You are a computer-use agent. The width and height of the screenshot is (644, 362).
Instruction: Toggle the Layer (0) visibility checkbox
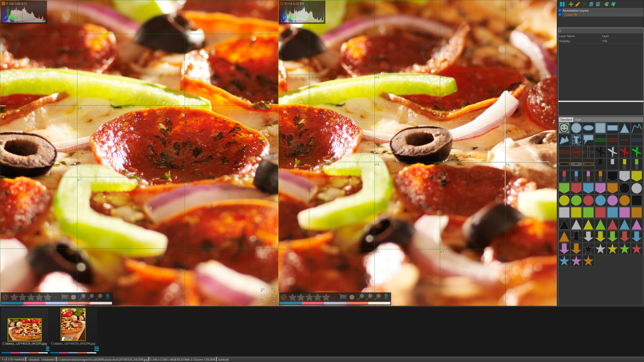pos(560,15)
